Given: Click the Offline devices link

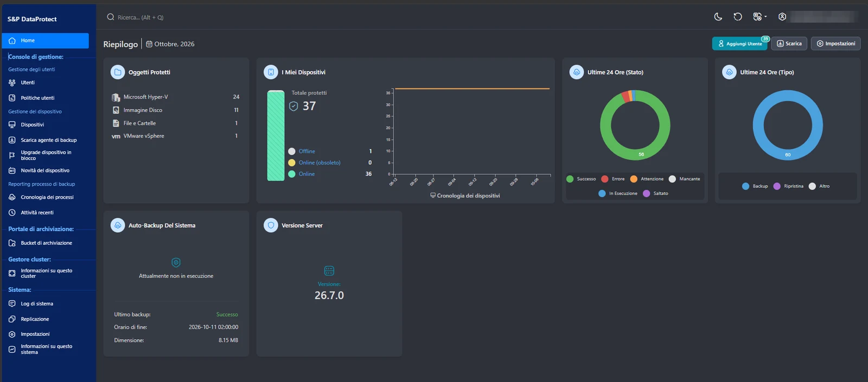Looking at the screenshot, I should pos(307,151).
